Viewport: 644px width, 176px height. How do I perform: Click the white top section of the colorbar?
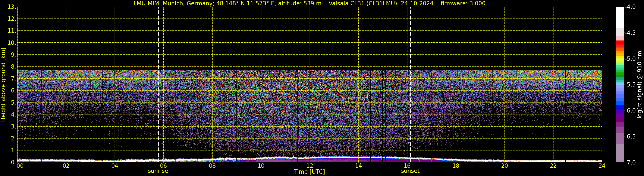coord(620,17)
